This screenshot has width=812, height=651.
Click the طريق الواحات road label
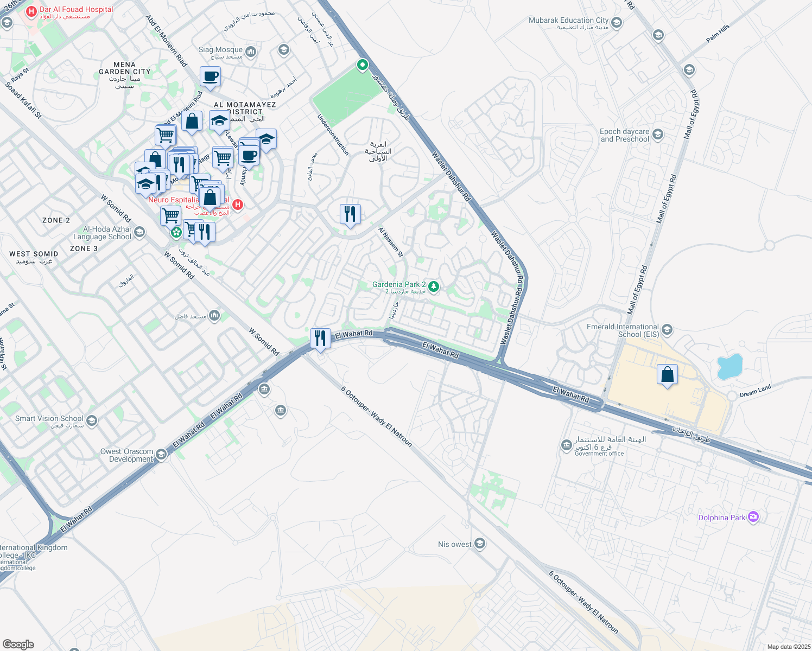tap(691, 434)
